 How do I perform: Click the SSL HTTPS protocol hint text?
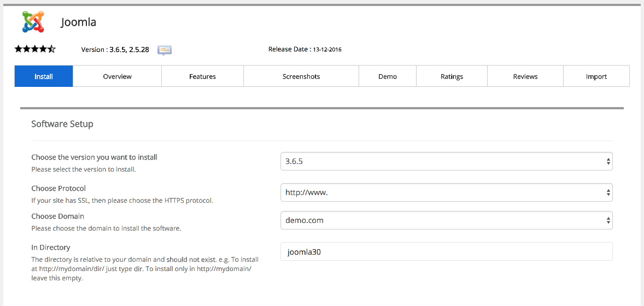(x=122, y=201)
